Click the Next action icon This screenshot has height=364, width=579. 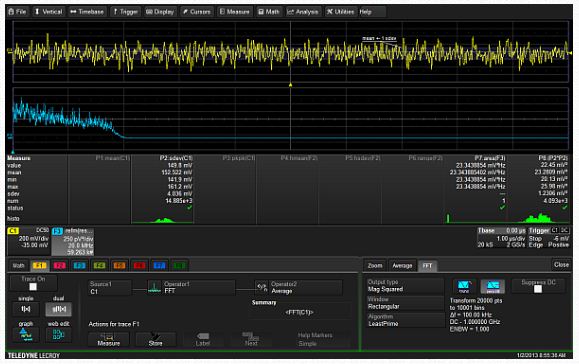[251, 340]
